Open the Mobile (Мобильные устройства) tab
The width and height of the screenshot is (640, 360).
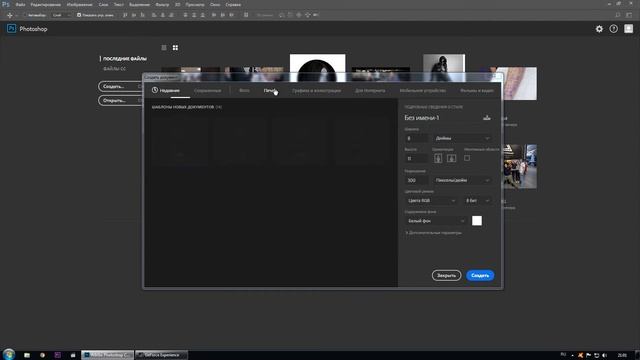tap(422, 91)
